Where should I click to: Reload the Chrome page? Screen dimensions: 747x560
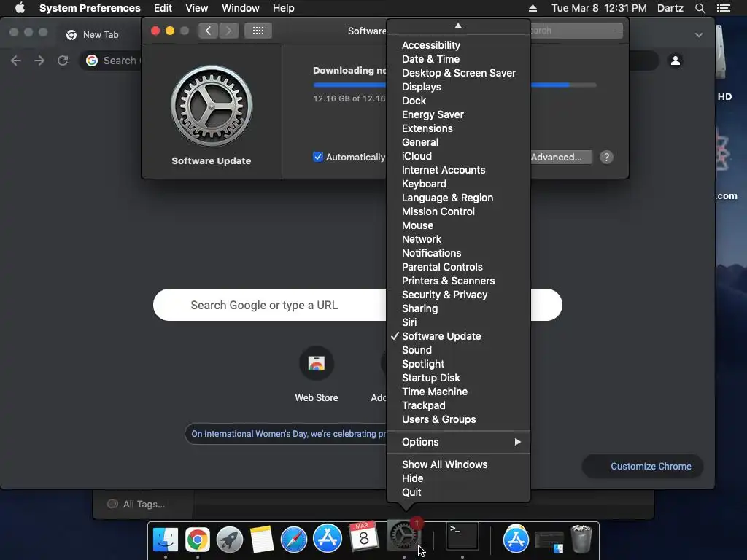(x=63, y=61)
